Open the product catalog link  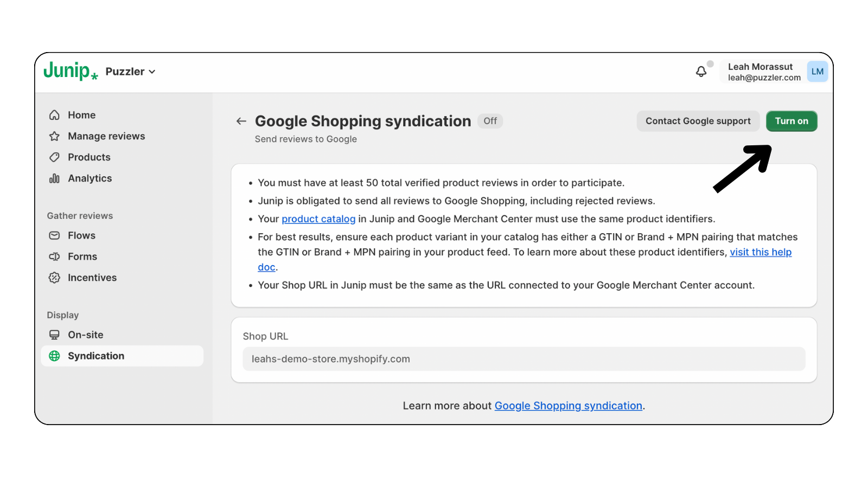click(318, 219)
